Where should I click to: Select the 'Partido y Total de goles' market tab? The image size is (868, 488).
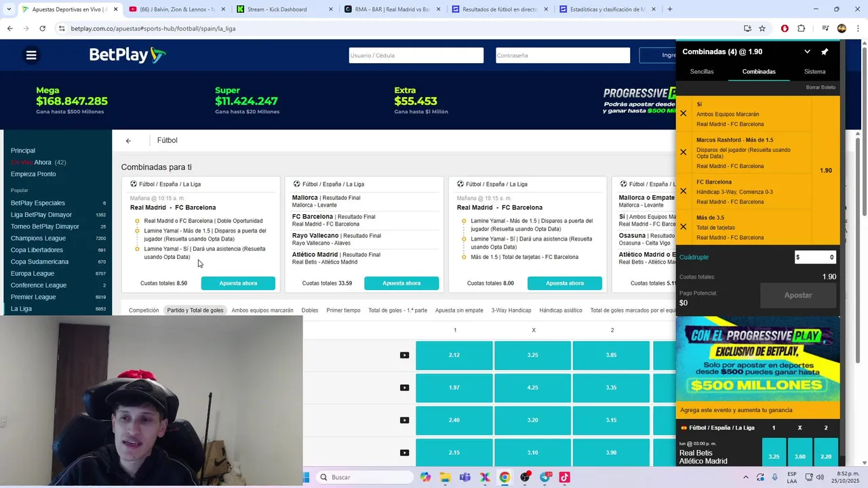click(195, 310)
